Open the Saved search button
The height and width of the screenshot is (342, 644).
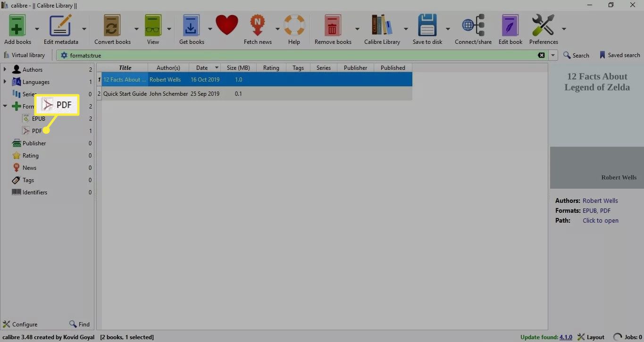coord(619,55)
